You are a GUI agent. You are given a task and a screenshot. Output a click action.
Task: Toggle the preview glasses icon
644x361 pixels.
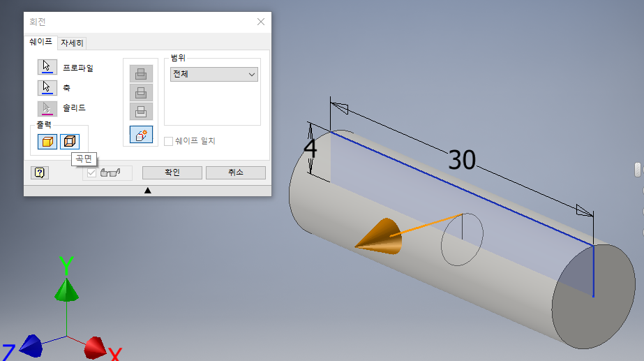(x=110, y=172)
